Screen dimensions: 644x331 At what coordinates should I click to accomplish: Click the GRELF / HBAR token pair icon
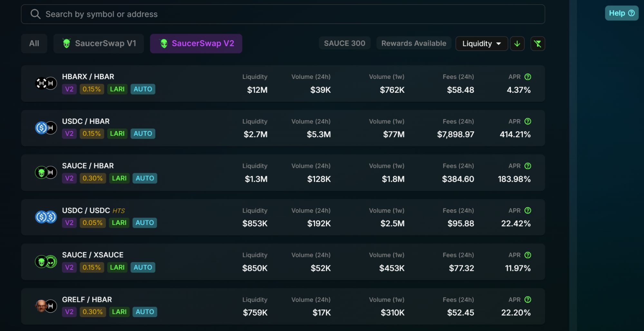46,306
